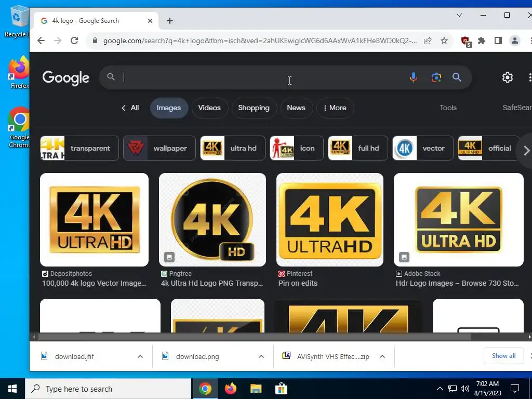532x399 pixels.
Task: Click the Google logo
Action: point(66,78)
